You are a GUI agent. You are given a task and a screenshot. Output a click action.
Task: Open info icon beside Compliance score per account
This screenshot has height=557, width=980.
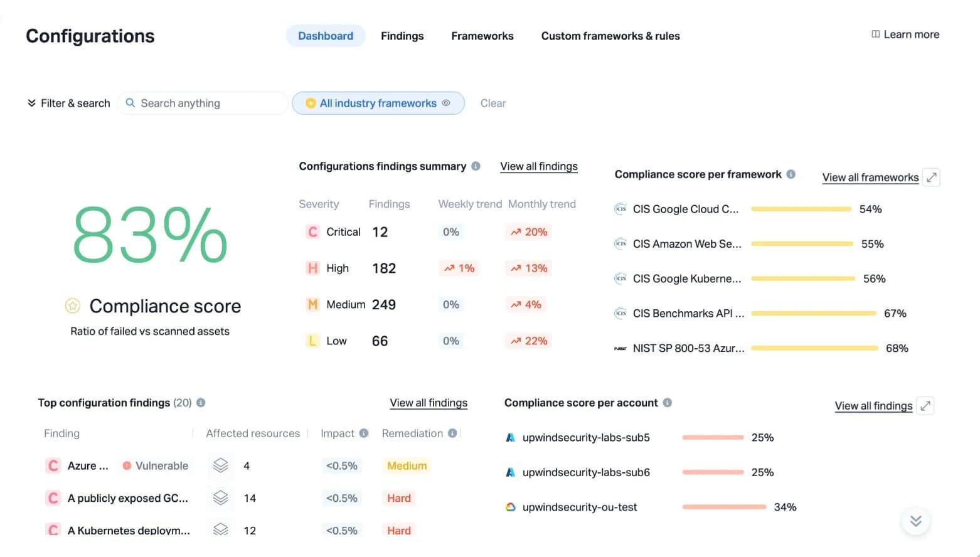point(667,403)
